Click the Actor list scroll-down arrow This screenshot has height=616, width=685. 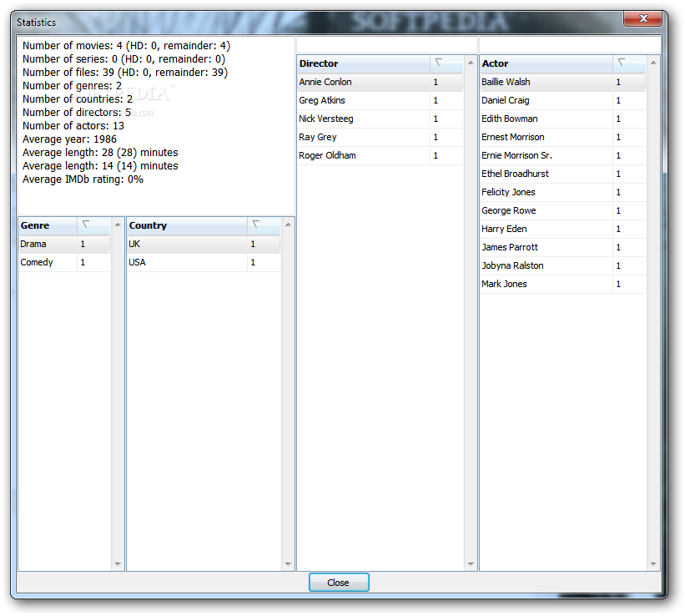[x=653, y=564]
